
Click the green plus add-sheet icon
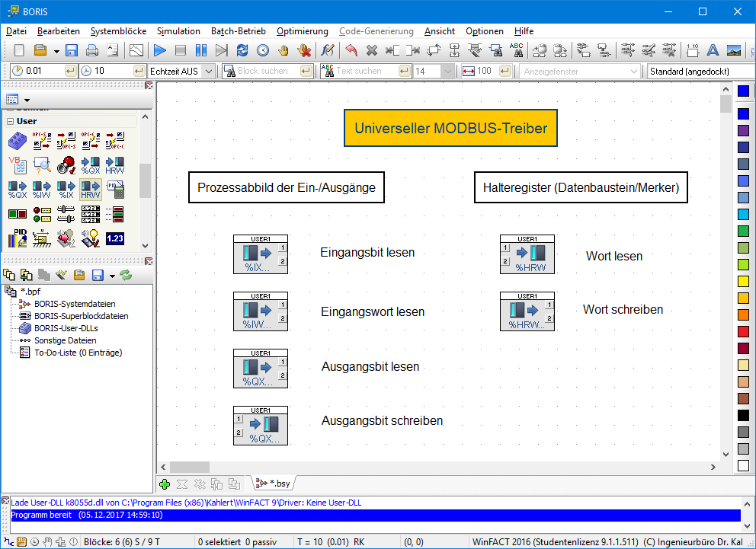pos(165,484)
